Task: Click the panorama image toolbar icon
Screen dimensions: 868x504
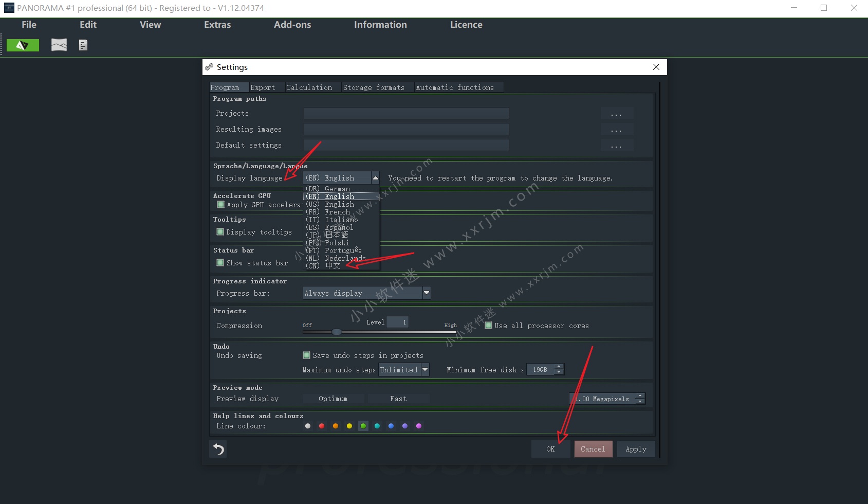Action: (x=59, y=45)
